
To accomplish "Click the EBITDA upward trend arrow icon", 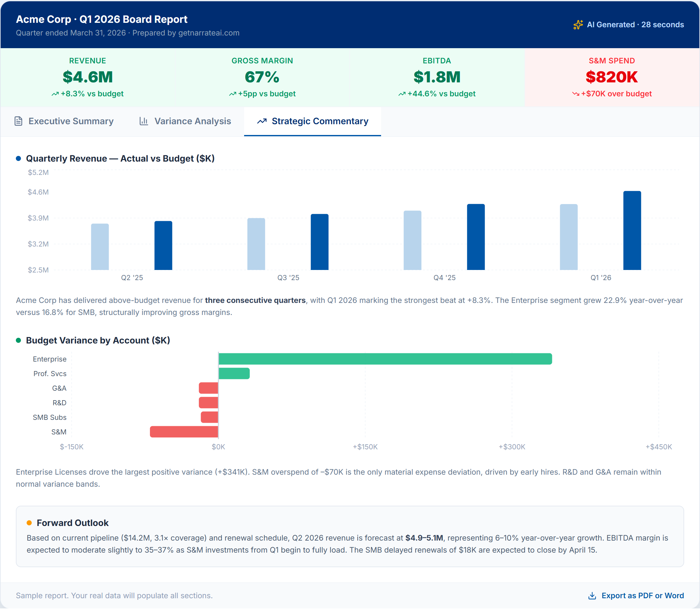I will (402, 94).
